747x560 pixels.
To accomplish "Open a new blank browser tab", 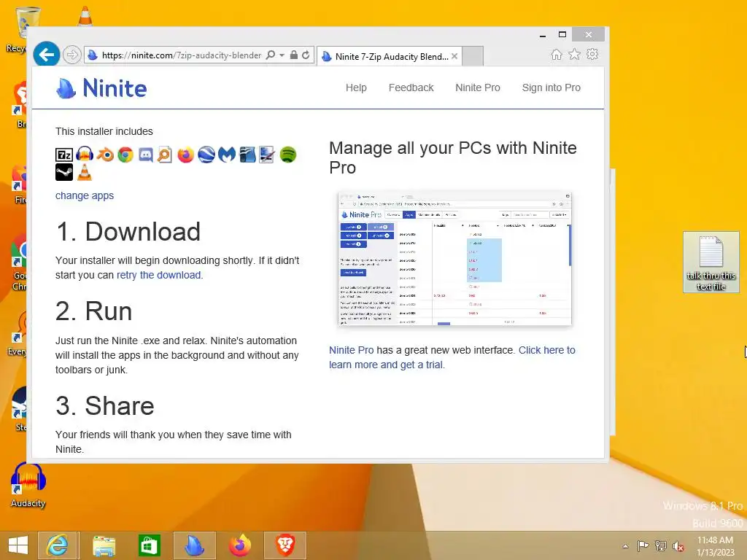I will click(x=473, y=56).
